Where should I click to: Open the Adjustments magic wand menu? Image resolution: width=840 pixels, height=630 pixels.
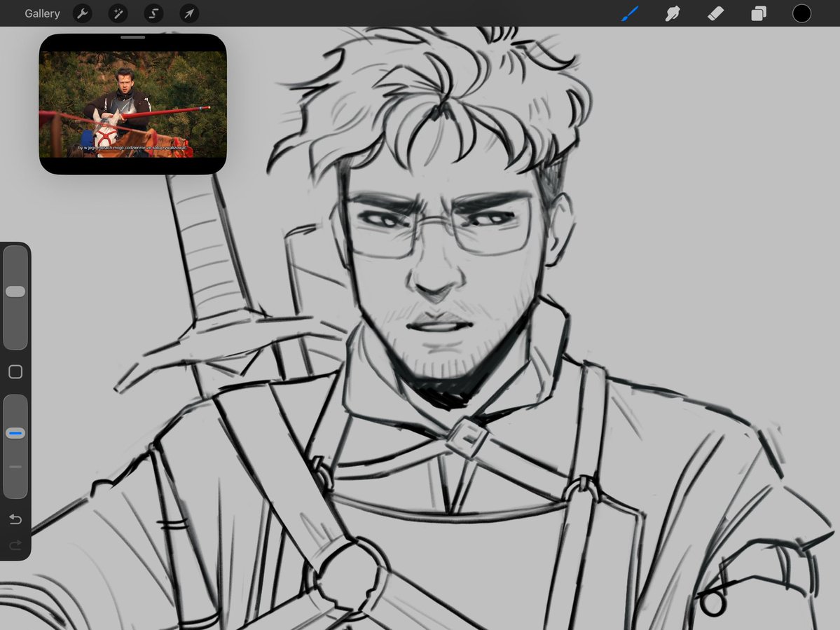[118, 13]
